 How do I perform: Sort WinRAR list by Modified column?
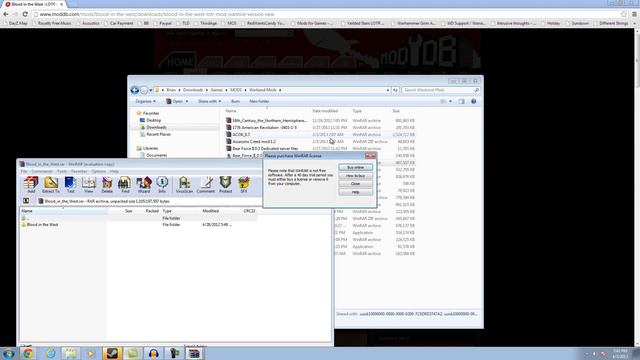coord(211,211)
